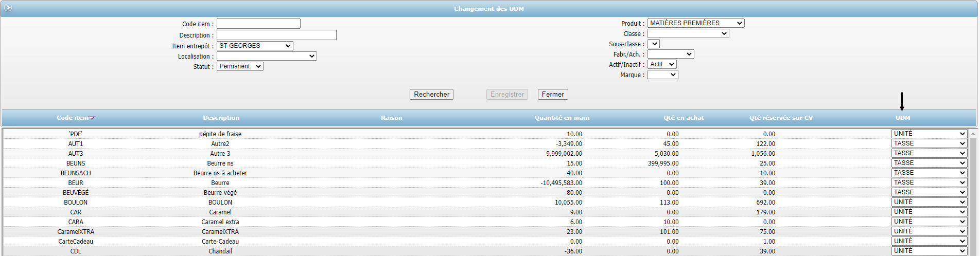Click the Rechercher button
Screen dimensions: 980x256
point(431,94)
